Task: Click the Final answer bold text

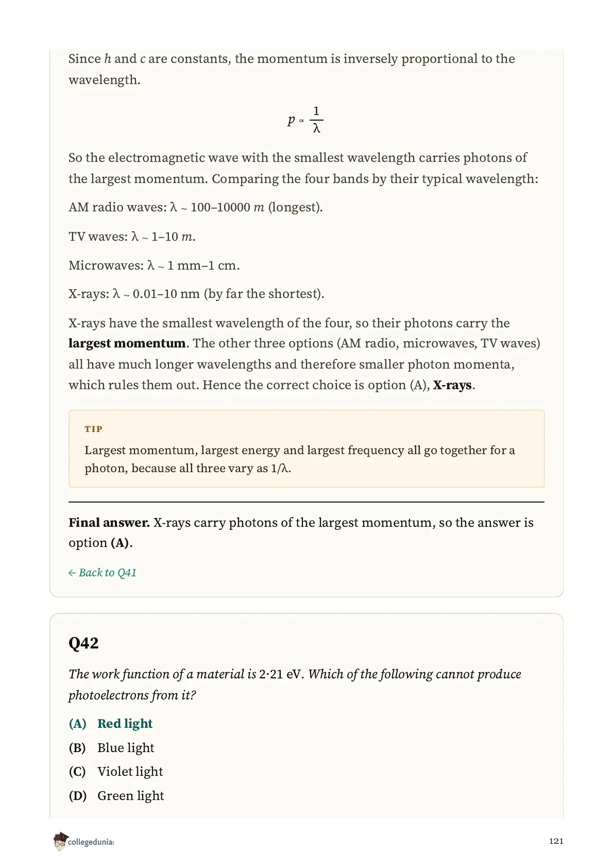Action: [x=109, y=523]
